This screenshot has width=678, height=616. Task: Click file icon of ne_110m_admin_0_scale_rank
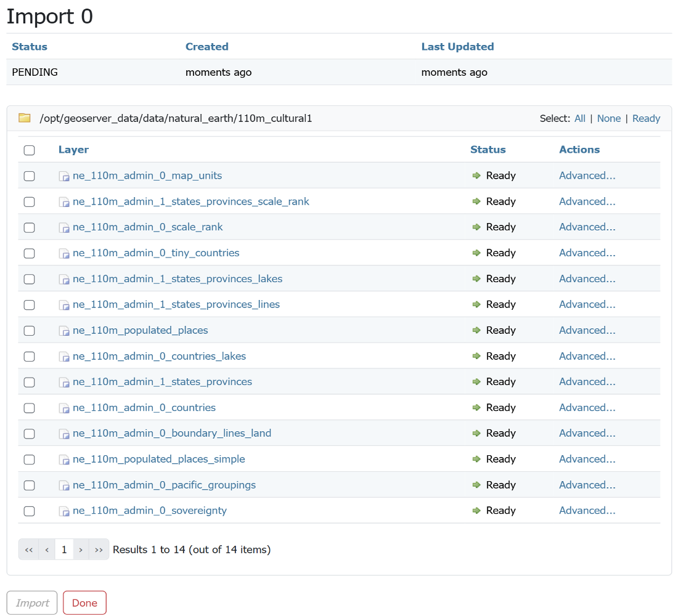click(x=64, y=227)
